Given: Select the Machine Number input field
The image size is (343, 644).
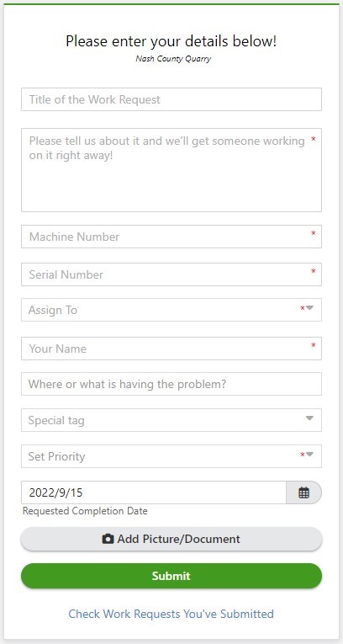Looking at the screenshot, I should pos(171,237).
